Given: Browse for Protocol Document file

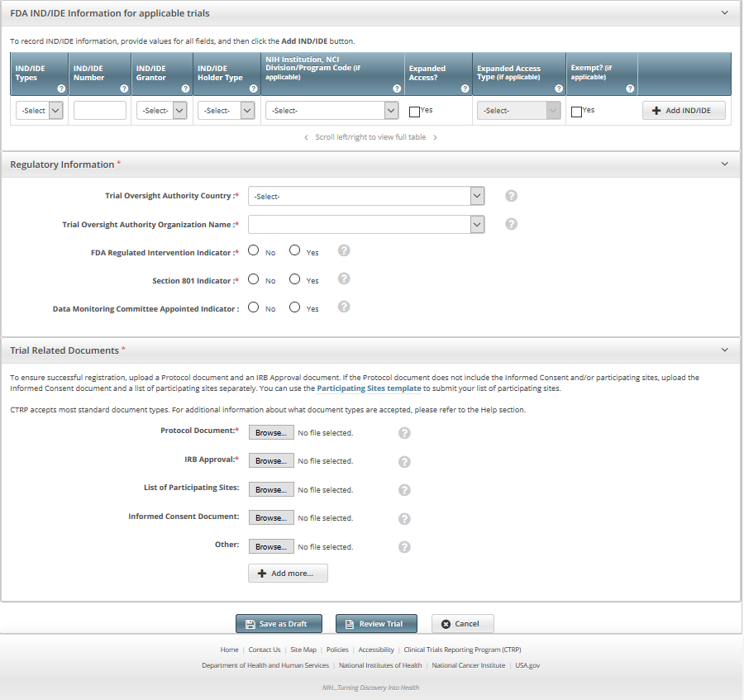Looking at the screenshot, I should coord(271,432).
